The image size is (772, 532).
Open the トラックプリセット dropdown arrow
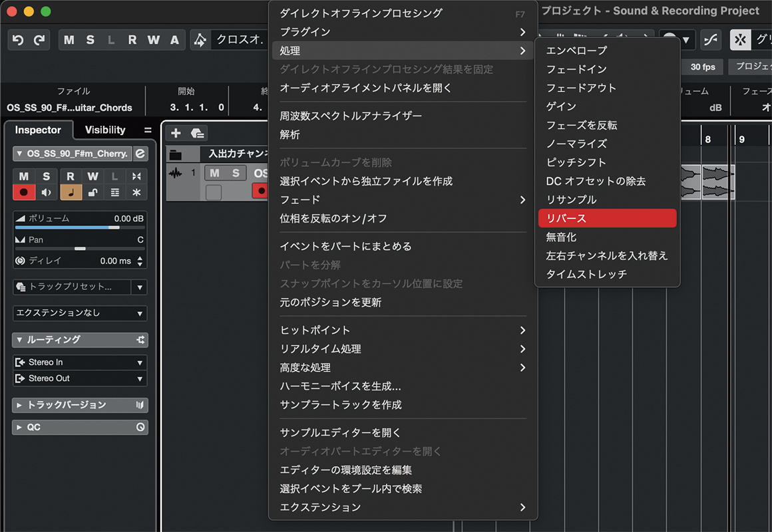pyautogui.click(x=140, y=287)
